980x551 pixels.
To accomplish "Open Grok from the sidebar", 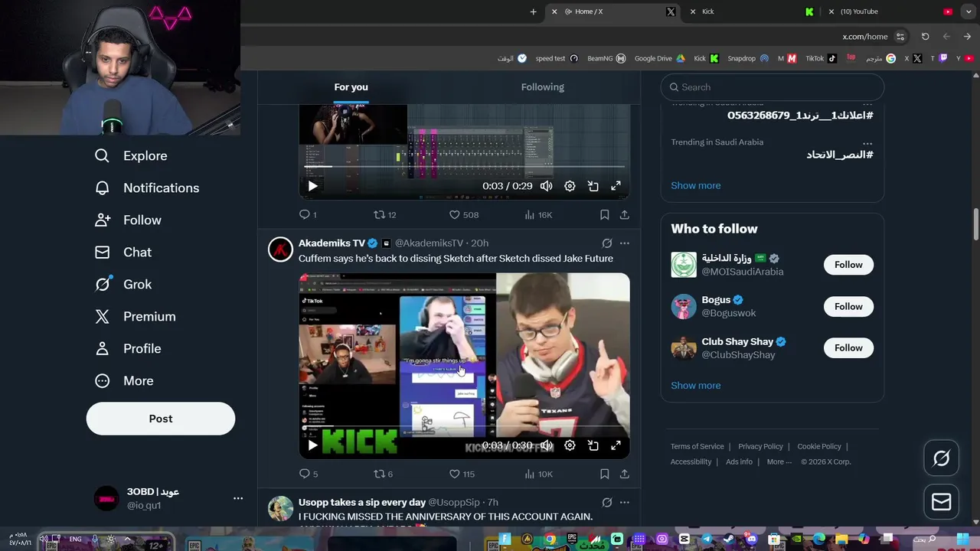I will point(123,284).
